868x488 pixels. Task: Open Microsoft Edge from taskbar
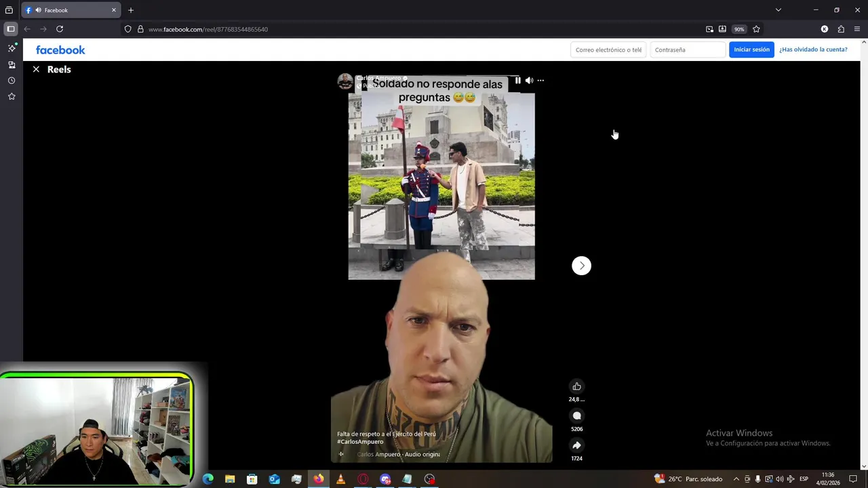(x=208, y=479)
